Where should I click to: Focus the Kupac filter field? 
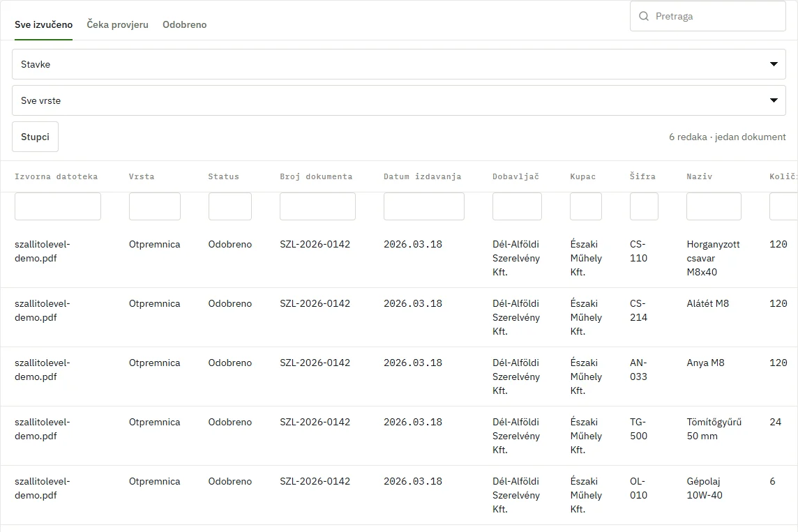[586, 206]
